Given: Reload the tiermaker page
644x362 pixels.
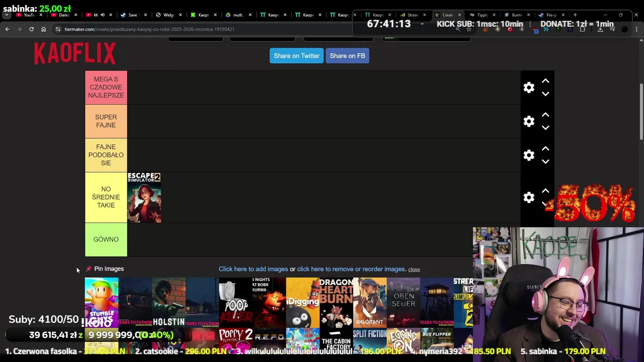Looking at the screenshot, I should tap(31, 29).
